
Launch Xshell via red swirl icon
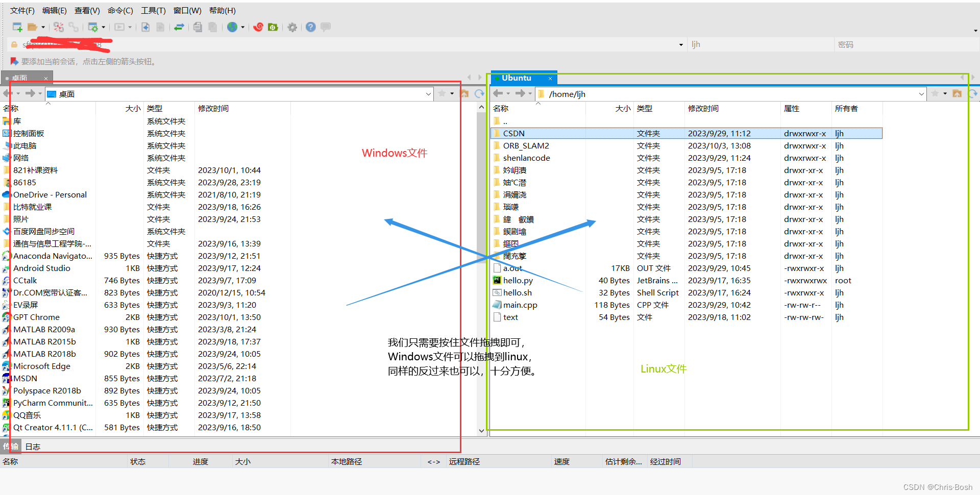pos(258,27)
